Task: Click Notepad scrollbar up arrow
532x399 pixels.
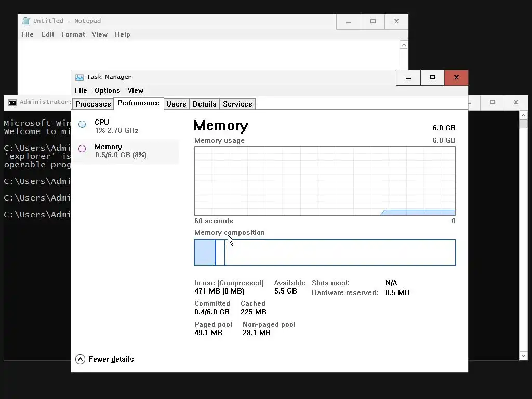Action: (404, 45)
